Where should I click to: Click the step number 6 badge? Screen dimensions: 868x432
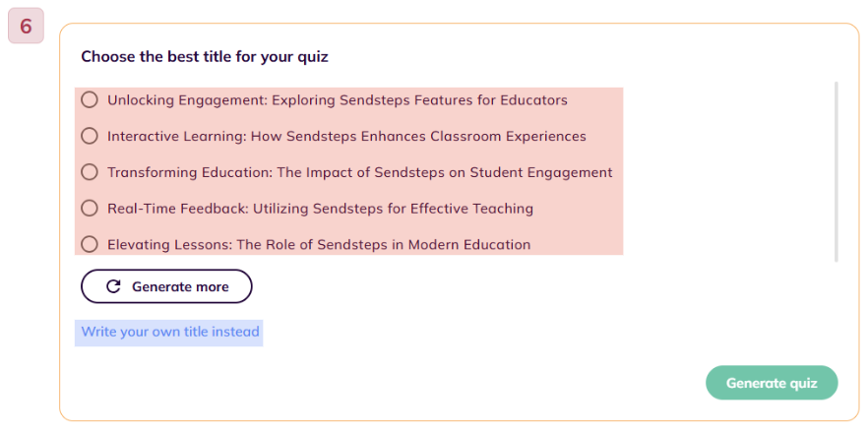pos(26,26)
